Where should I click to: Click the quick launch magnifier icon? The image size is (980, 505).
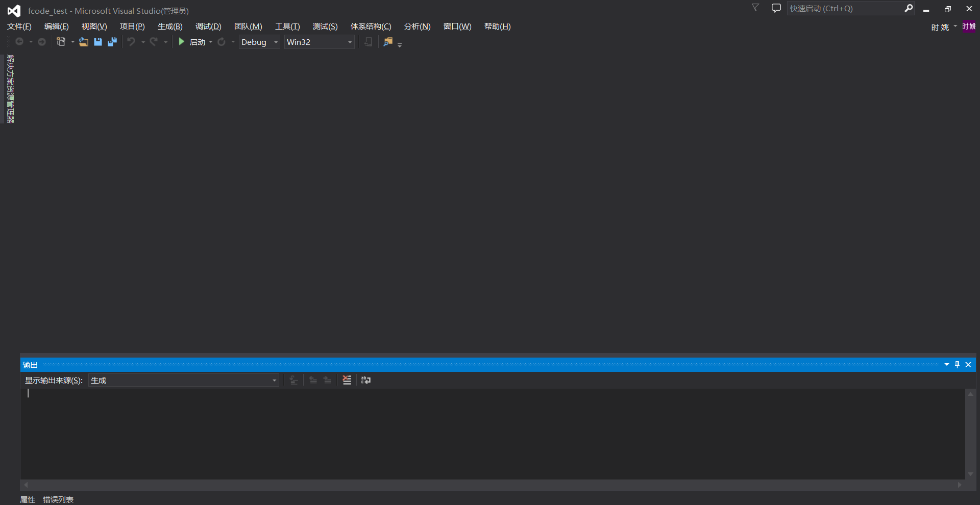coord(909,8)
